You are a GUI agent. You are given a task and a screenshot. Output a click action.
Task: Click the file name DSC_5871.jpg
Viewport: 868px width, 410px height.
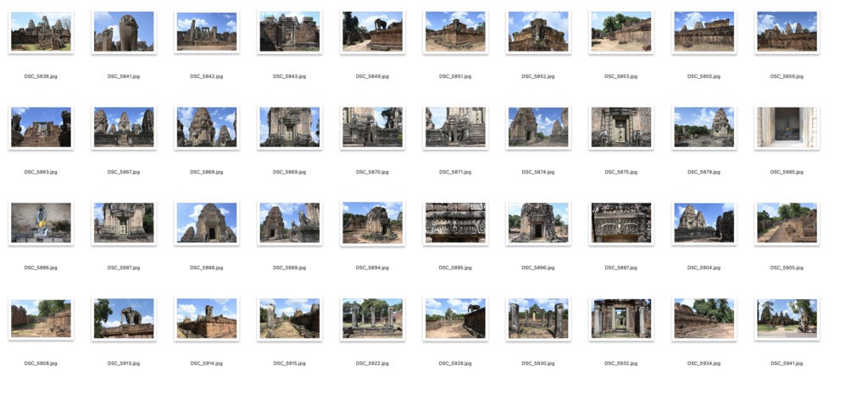[x=455, y=172]
